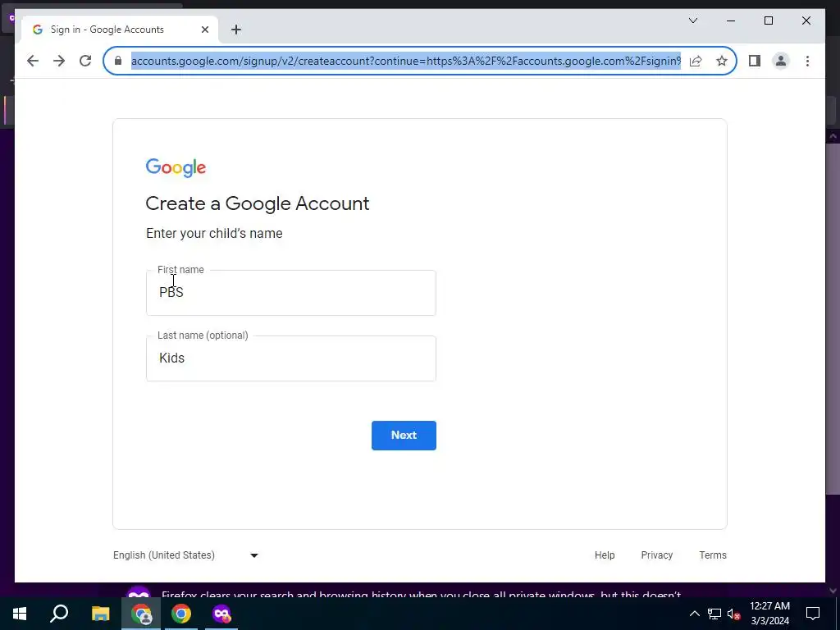View site information via the lock icon

coord(118,61)
